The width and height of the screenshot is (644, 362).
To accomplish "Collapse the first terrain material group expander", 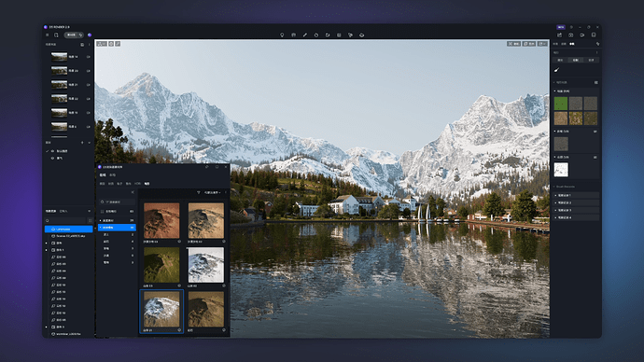I will tap(555, 91).
